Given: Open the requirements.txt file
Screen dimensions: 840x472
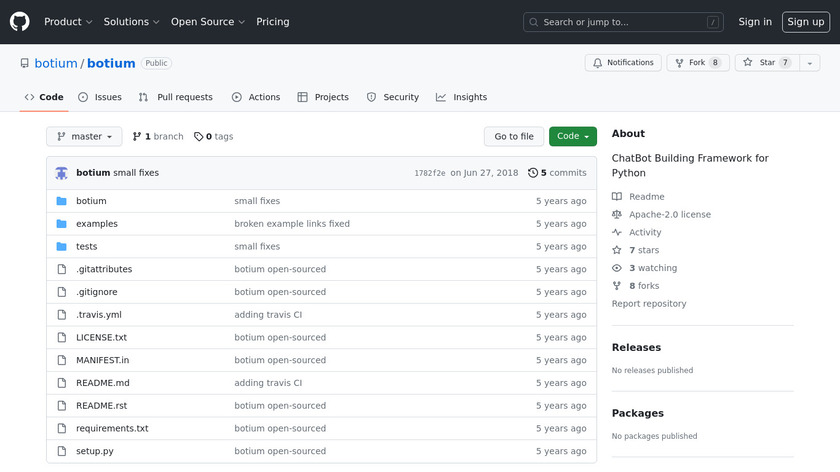Looking at the screenshot, I should [112, 429].
